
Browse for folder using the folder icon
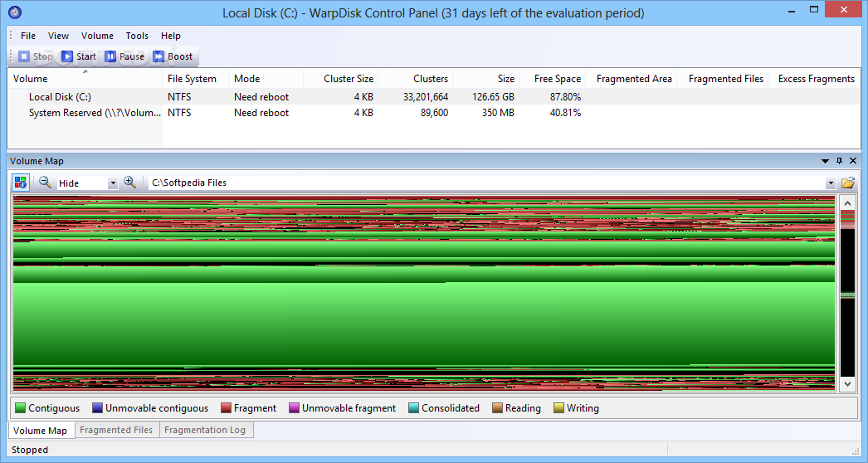(848, 183)
